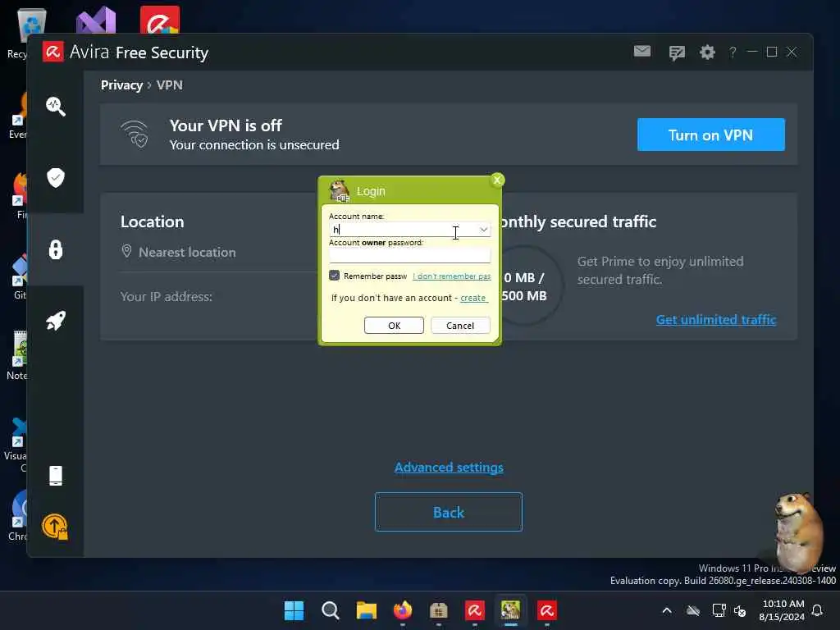Image resolution: width=840 pixels, height=630 pixels.
Task: Click the Back button
Action: pyautogui.click(x=449, y=512)
